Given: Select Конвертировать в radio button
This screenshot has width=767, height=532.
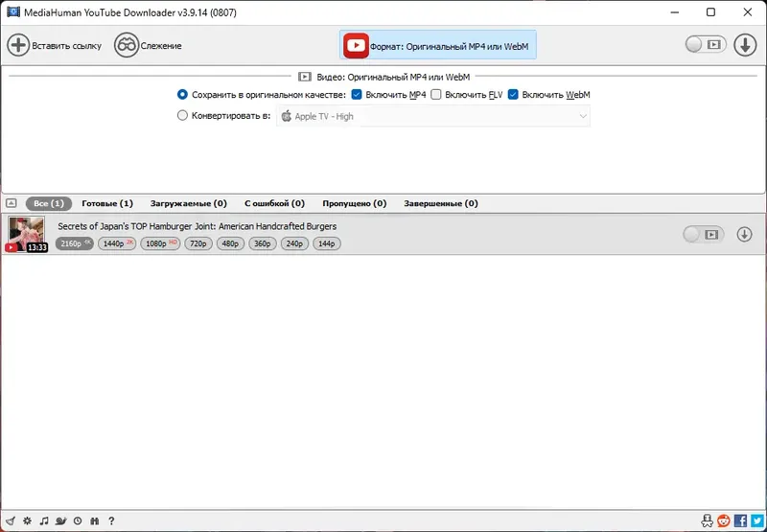Looking at the screenshot, I should 182,116.
